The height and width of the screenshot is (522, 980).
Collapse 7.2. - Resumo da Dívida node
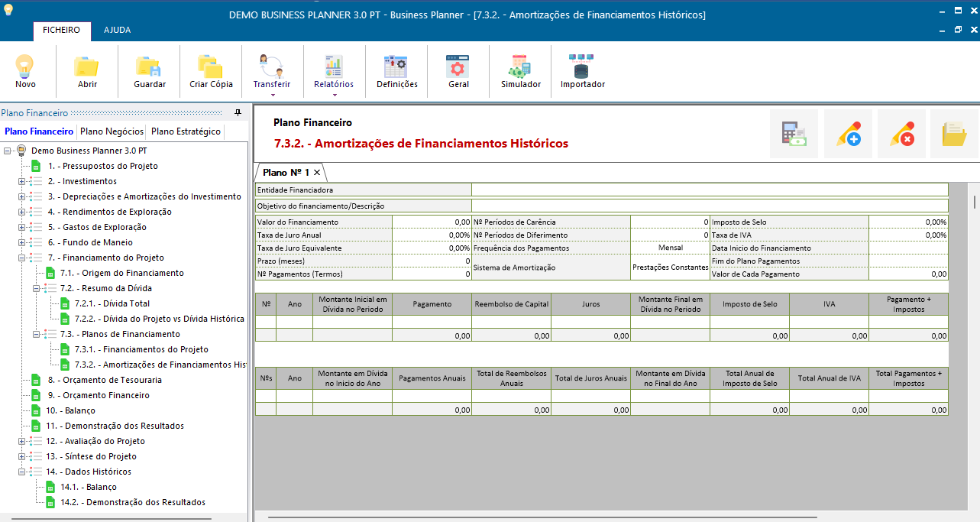click(36, 288)
